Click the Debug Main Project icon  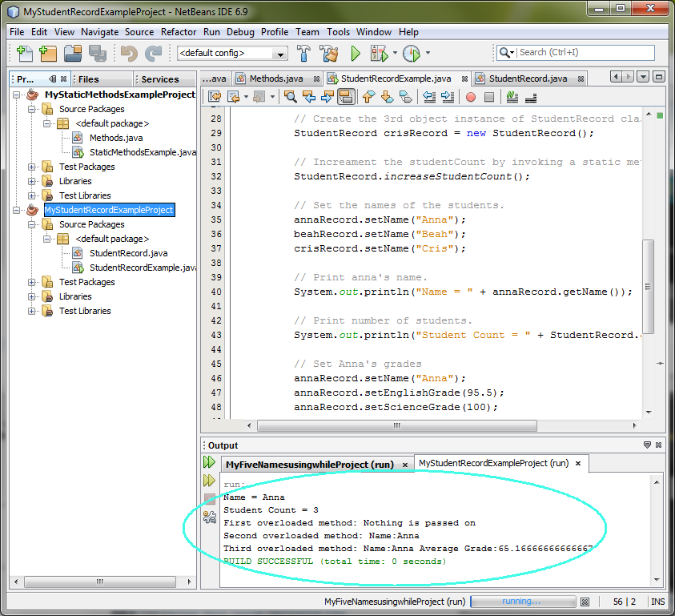coord(379,53)
